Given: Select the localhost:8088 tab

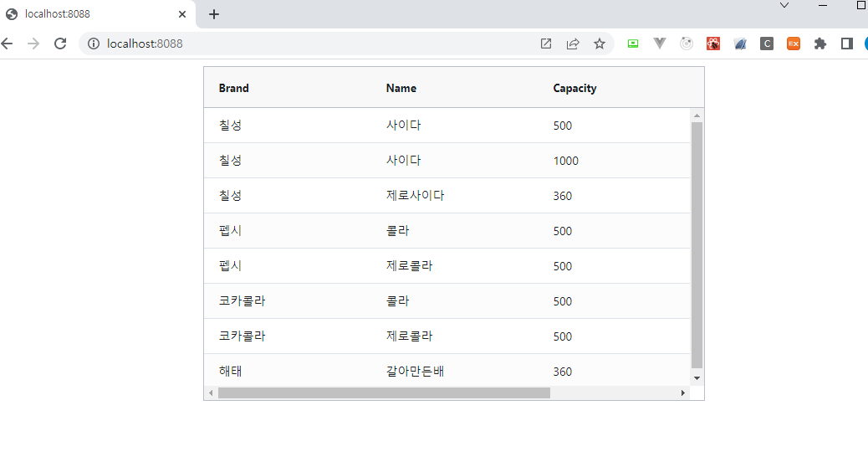Looking at the screenshot, I should click(98, 14).
